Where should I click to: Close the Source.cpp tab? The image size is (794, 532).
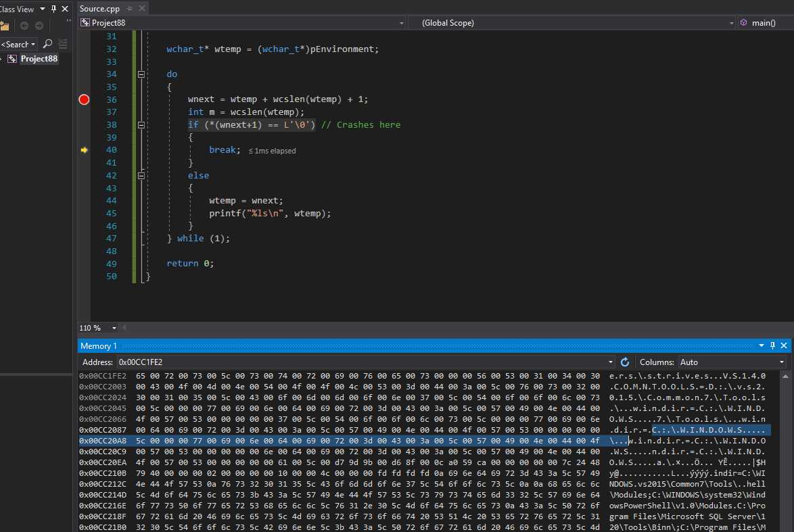coord(142,8)
